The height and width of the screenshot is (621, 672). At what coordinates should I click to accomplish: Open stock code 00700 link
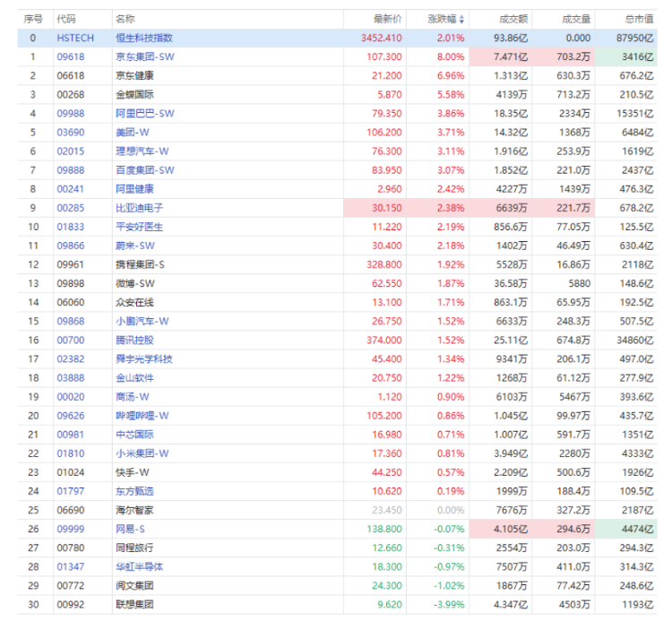(71, 340)
